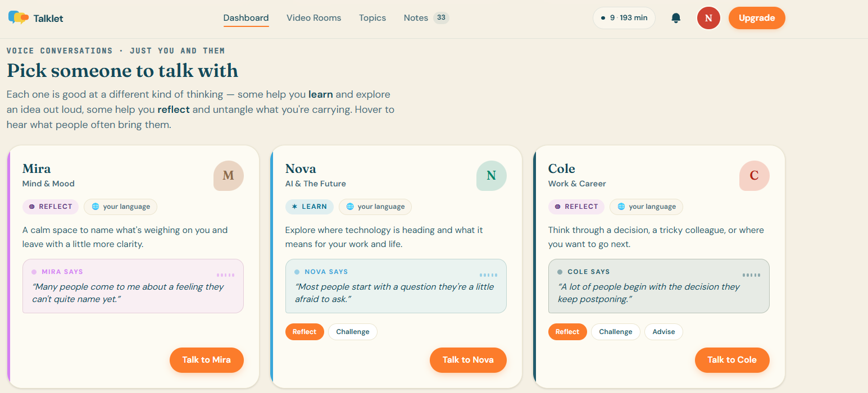Click 'your language' chip on Mira's card
This screenshot has width=868, height=393.
pyautogui.click(x=121, y=207)
